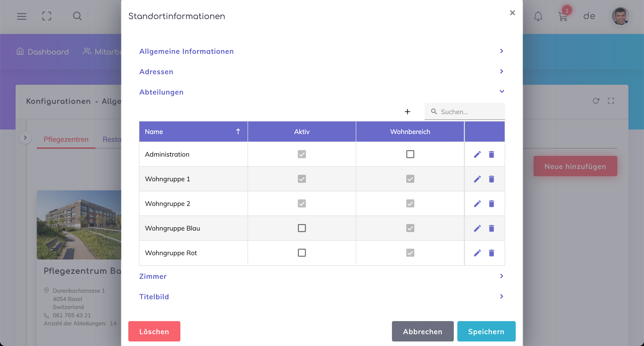Open the shopping cart
644x346 pixels.
pyautogui.click(x=563, y=17)
